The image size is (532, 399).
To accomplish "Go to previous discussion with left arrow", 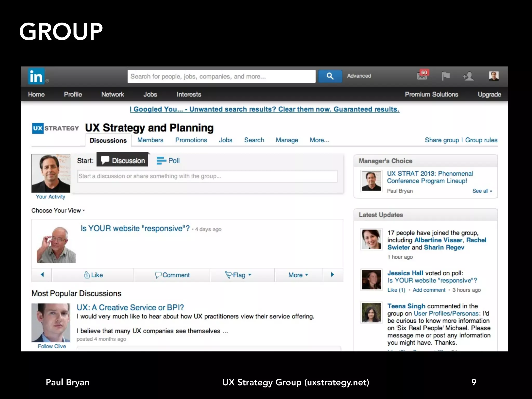I will click(x=42, y=275).
